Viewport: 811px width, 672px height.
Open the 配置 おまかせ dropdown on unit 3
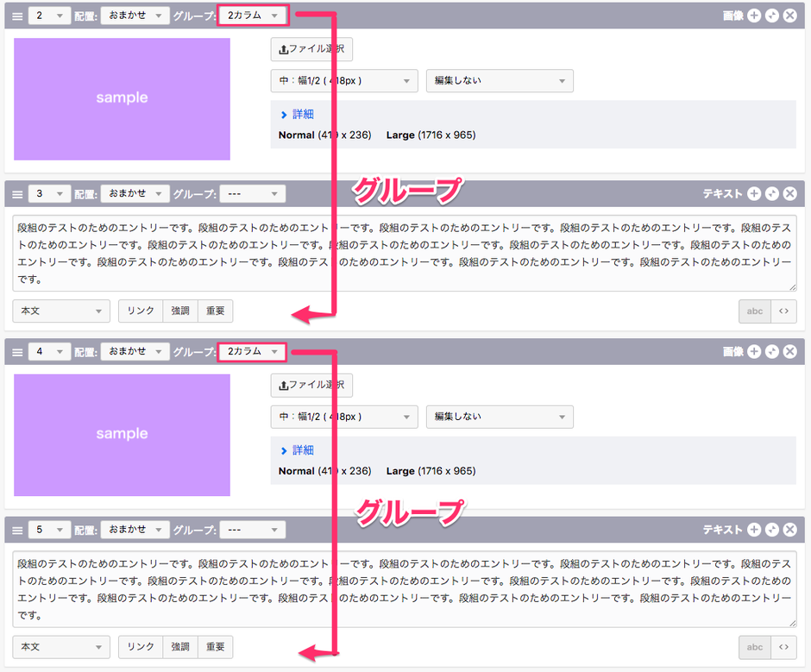(135, 194)
